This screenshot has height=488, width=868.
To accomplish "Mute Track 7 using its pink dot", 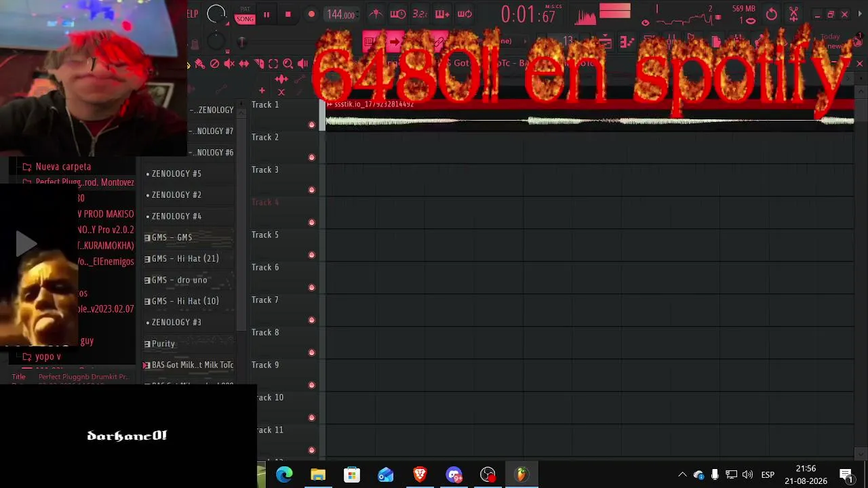I will coord(312,320).
